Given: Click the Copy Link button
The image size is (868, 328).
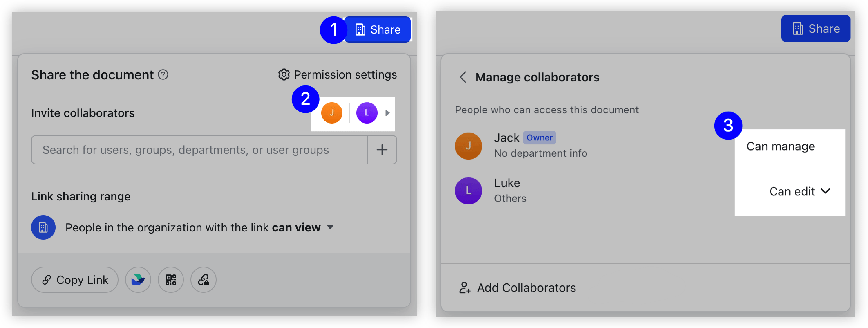Looking at the screenshot, I should click(x=75, y=280).
